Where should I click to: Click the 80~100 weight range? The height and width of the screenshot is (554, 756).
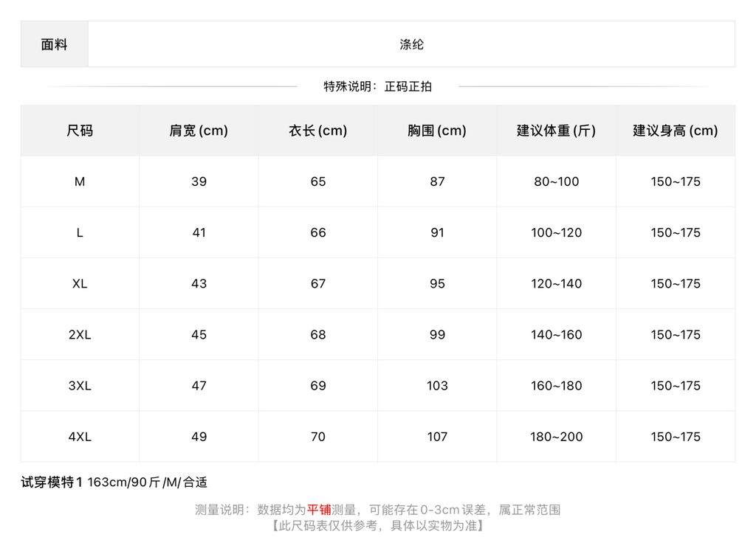pos(557,181)
